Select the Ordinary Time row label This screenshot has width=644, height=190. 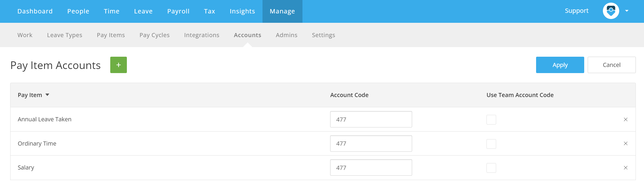point(37,144)
